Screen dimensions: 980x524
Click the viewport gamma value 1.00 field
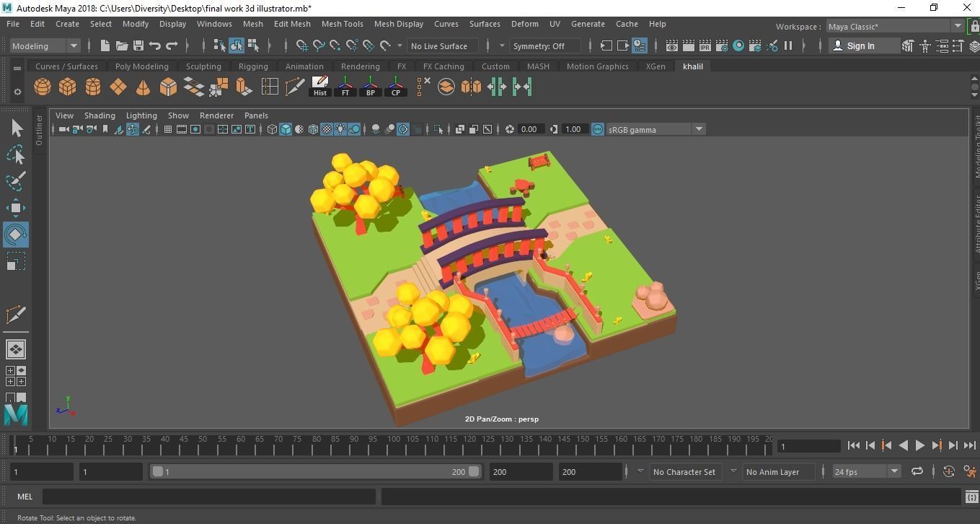point(573,129)
